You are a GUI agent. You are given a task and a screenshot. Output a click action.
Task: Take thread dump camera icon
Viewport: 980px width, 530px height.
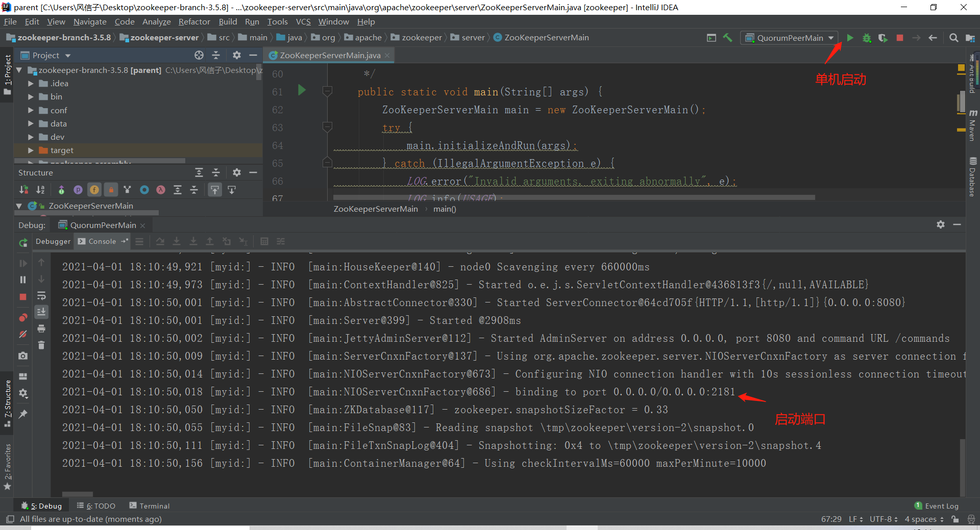23,356
